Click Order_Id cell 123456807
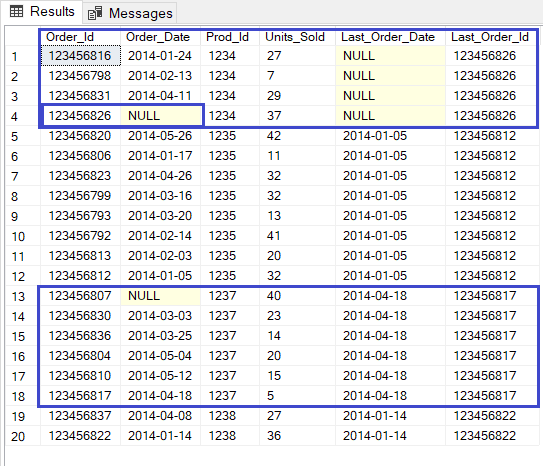The height and width of the screenshot is (466, 543). [x=80, y=296]
